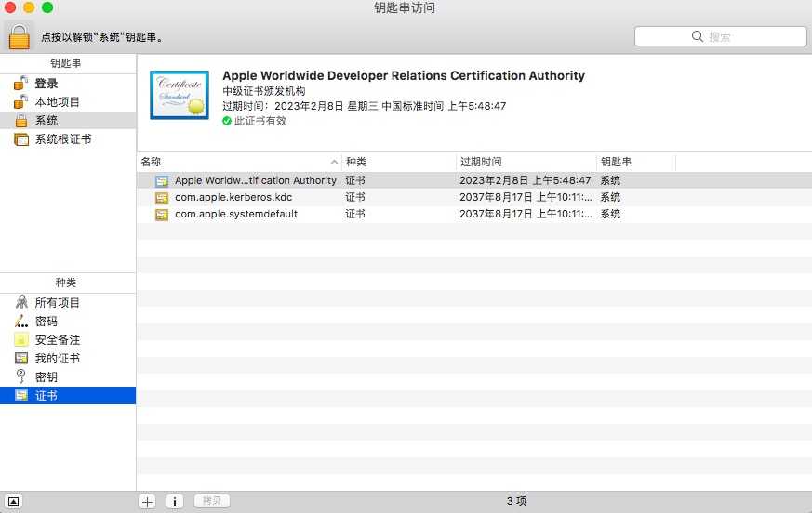Sort list by 过期时间 column header
Screen dimensions: 812x513
(x=526, y=162)
